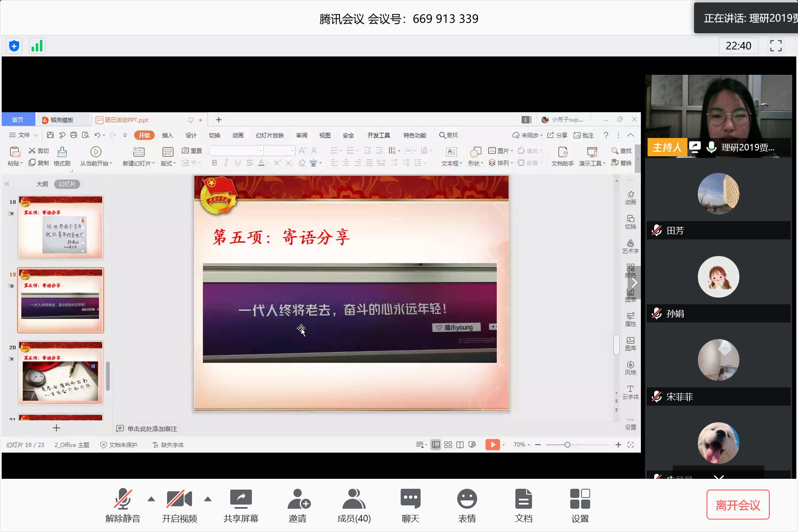Open the 幻灯片放映 ribbon tab
The image size is (798, 532).
click(x=269, y=135)
